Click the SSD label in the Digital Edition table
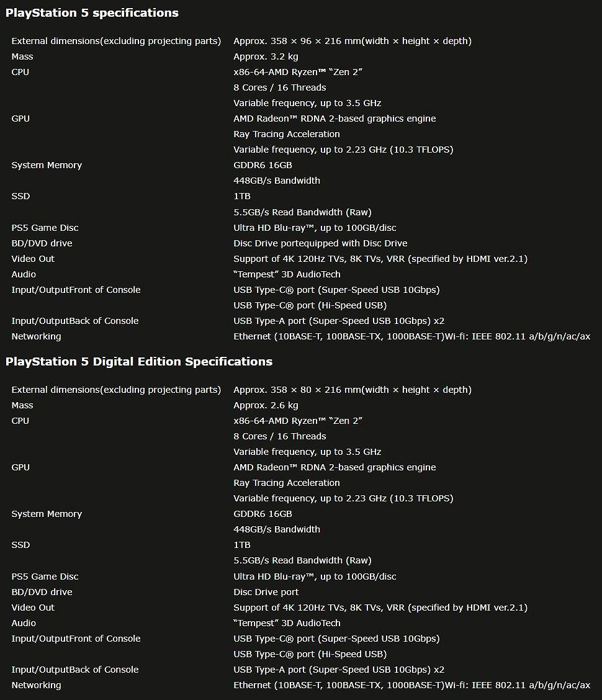The height and width of the screenshot is (700, 602). coord(20,545)
